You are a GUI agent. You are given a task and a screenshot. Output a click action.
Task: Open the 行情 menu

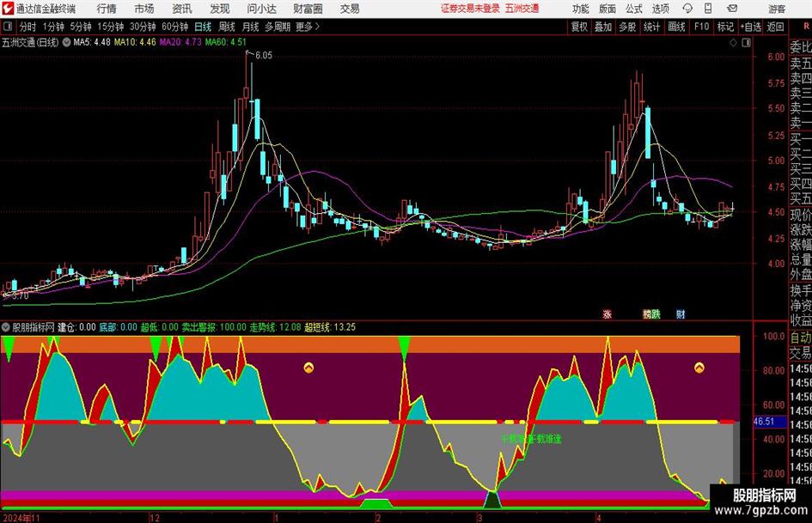[107, 9]
